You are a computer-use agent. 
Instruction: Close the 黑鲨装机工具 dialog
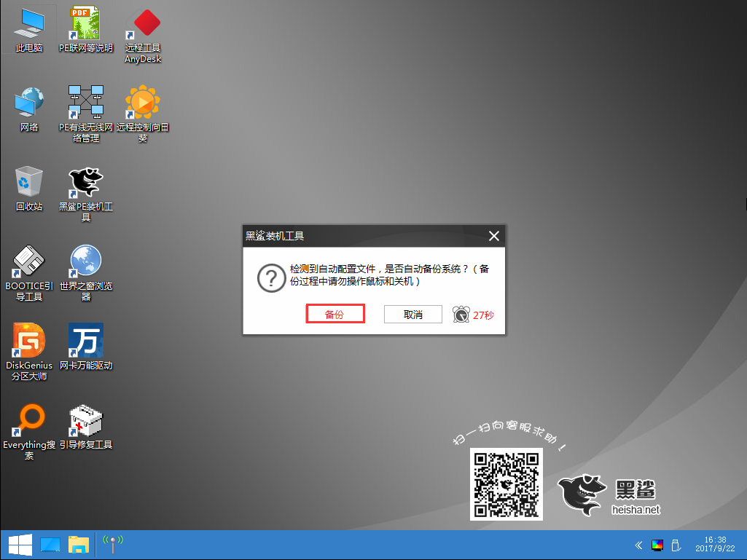pyautogui.click(x=493, y=236)
